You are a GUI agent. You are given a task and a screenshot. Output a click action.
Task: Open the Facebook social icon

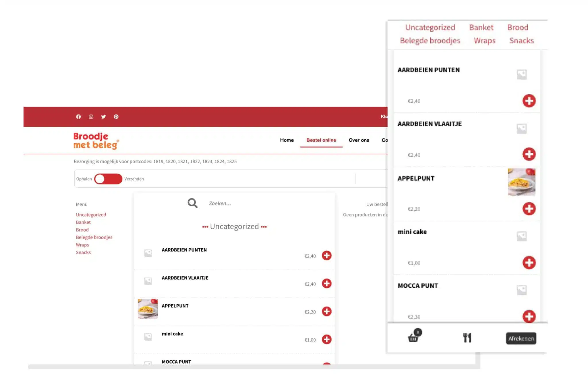click(78, 117)
